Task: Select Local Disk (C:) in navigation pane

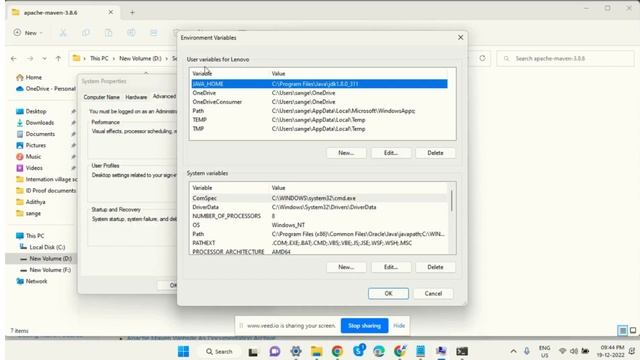Action: point(42,247)
